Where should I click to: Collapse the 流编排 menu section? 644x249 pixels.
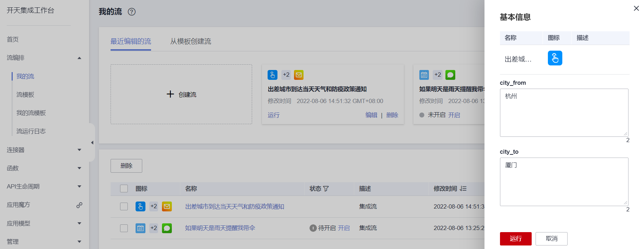tap(79, 58)
